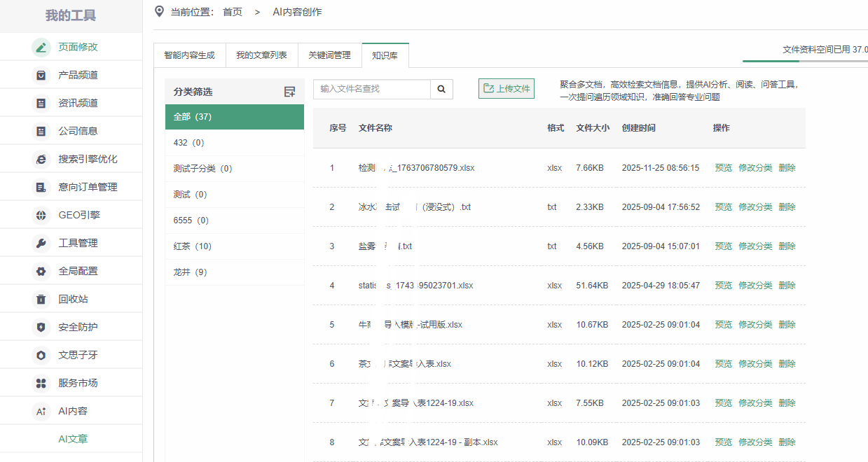This screenshot has height=462, width=868.
Task: Click the 文思子牙 hexagon icon
Action: pos(41,355)
